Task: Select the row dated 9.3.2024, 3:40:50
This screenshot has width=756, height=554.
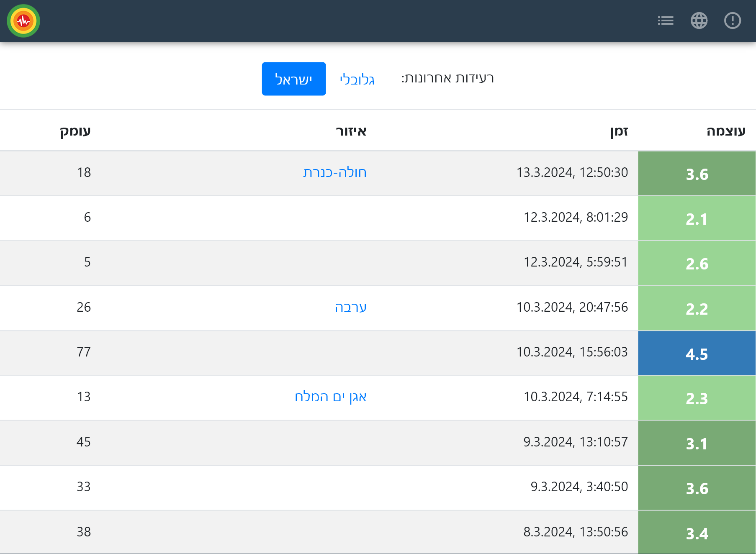Action: [579, 487]
